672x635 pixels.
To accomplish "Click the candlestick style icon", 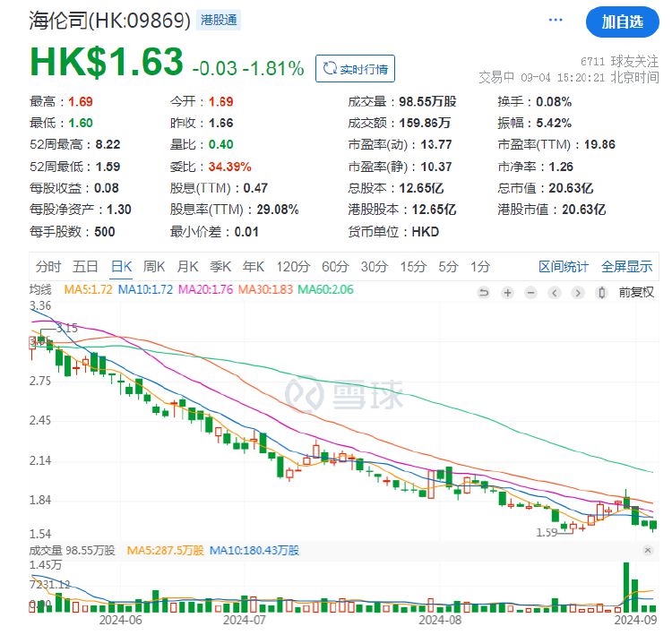I will pyautogui.click(x=602, y=293).
